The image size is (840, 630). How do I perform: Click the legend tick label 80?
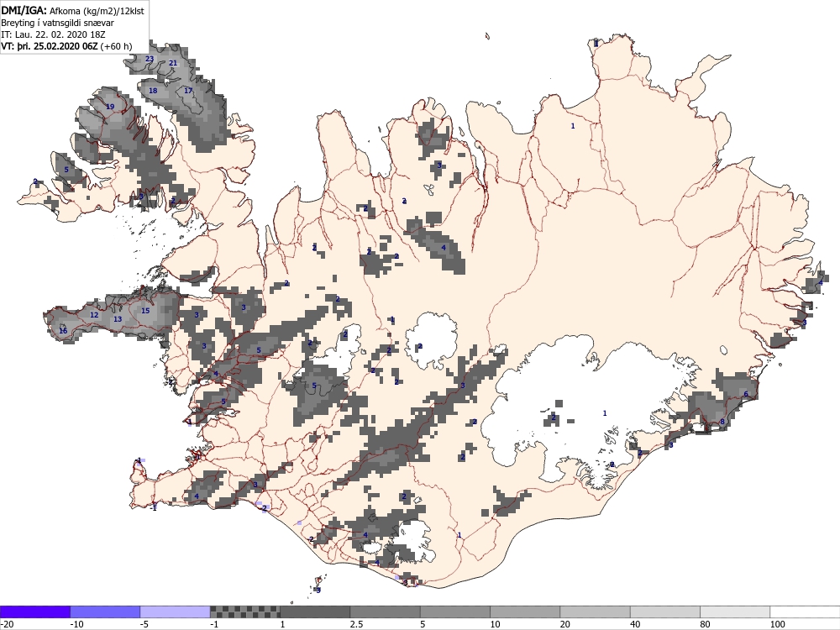pyautogui.click(x=706, y=624)
